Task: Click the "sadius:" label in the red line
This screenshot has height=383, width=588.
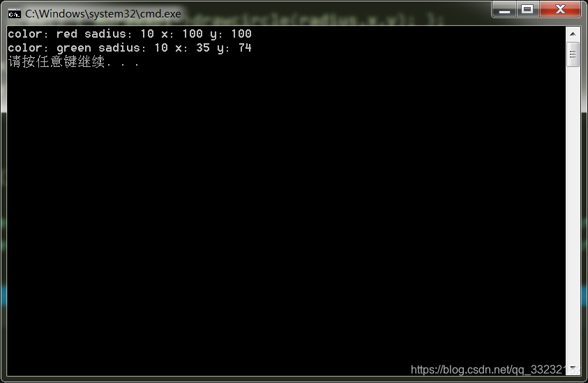Action: (108, 33)
